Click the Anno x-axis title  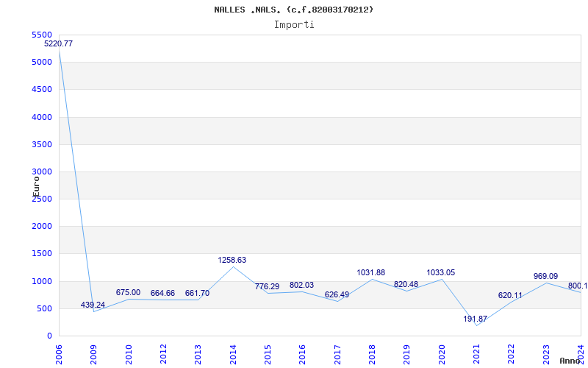tap(570, 361)
